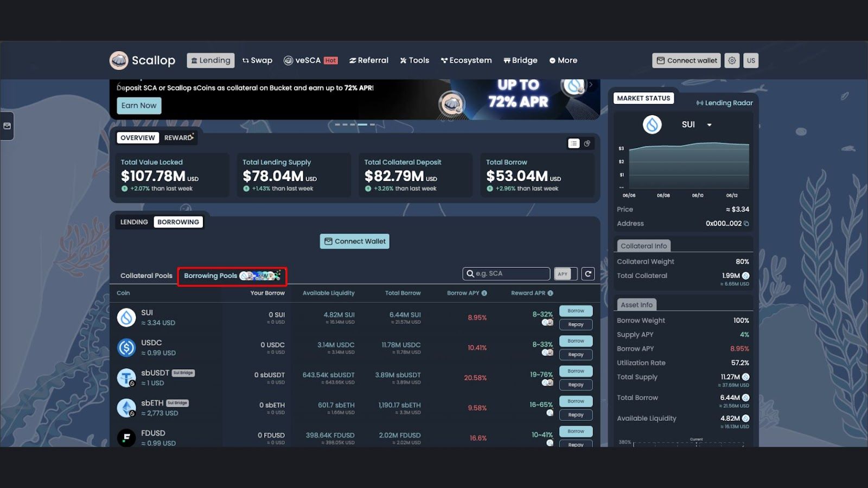Go to previous banner slide arrow
This screenshot has width=868, height=488.
[119, 85]
